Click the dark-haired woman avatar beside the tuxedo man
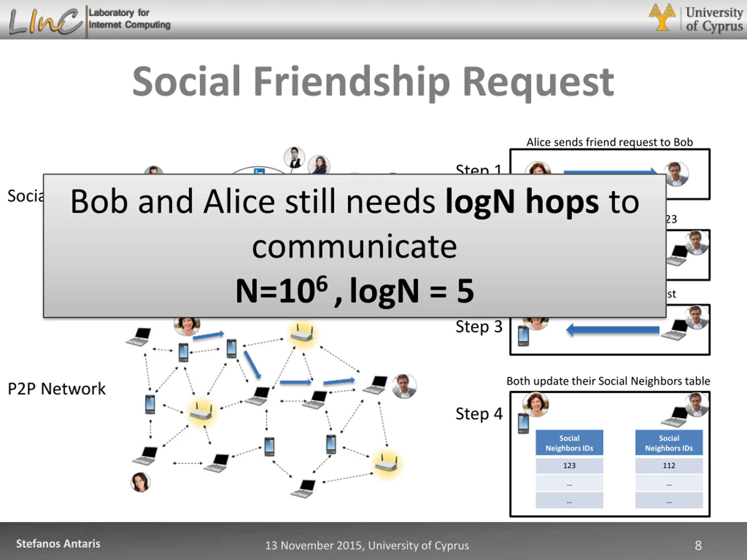 click(x=319, y=165)
